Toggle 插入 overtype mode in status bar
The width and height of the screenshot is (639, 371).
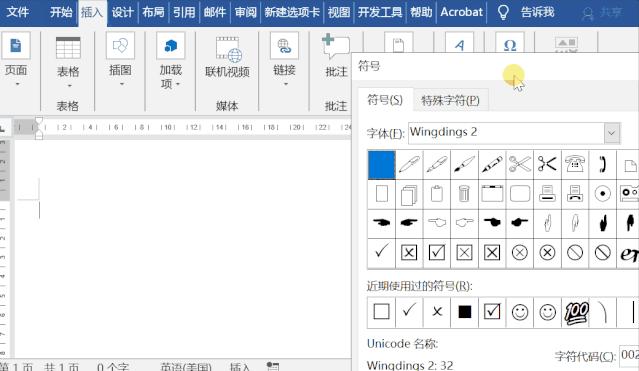240,367
